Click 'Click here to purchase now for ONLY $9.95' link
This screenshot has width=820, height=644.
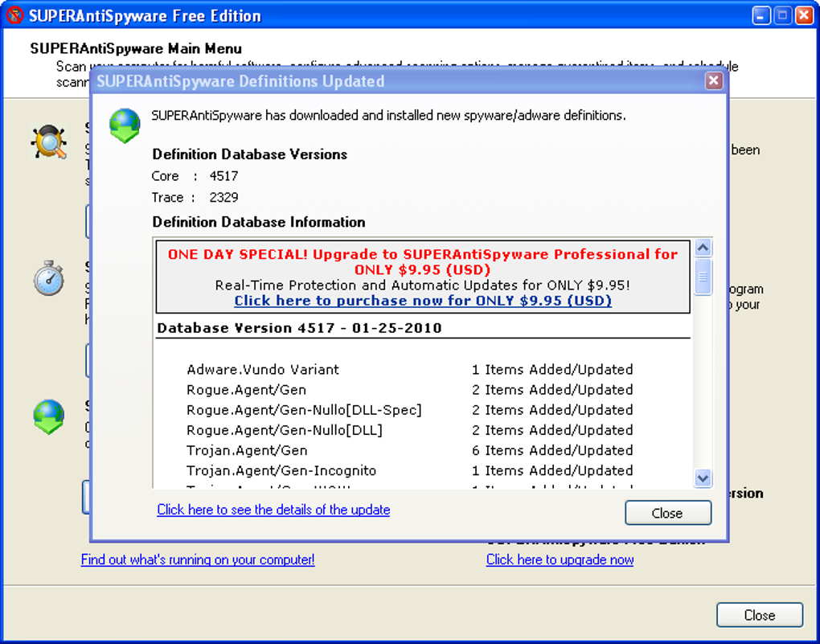pos(423,301)
